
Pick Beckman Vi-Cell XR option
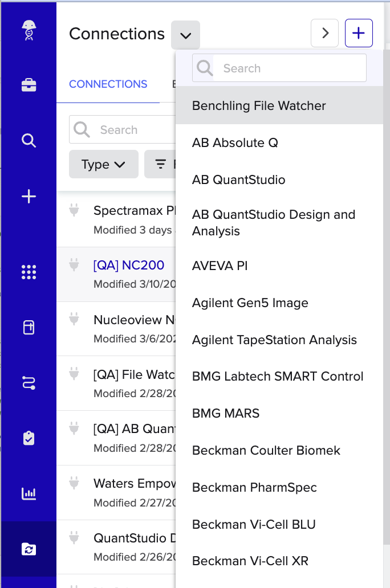point(279,561)
